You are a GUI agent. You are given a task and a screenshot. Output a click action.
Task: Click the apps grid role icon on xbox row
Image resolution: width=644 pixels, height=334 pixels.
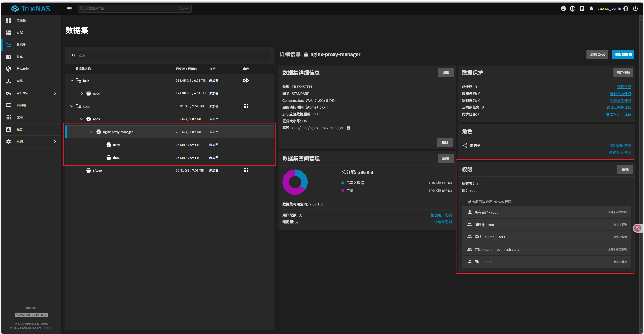coord(246,106)
